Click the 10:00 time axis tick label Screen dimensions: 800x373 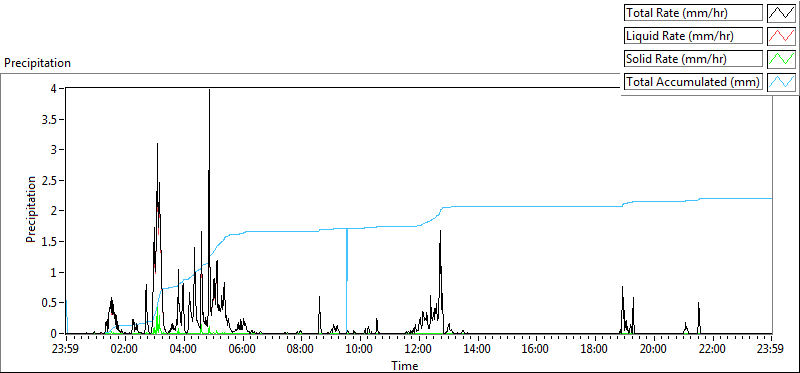(x=360, y=350)
